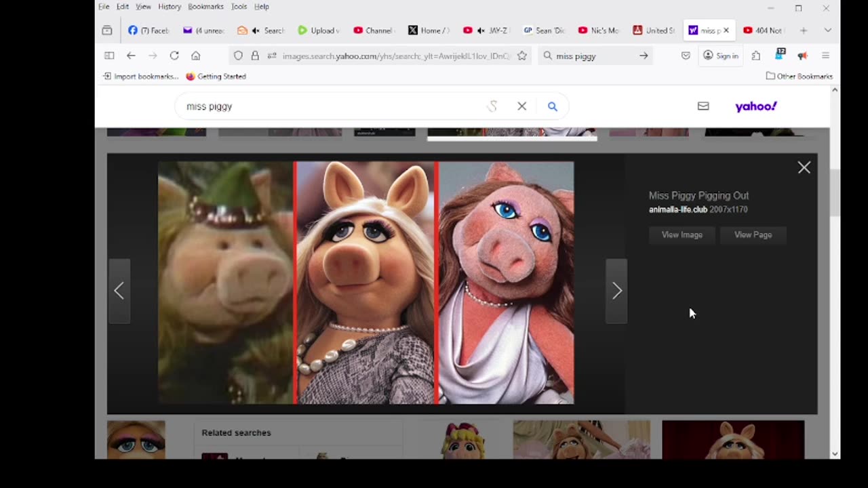The image size is (868, 488).
Task: Switch to the 404 Not Found tab
Action: pos(763,30)
